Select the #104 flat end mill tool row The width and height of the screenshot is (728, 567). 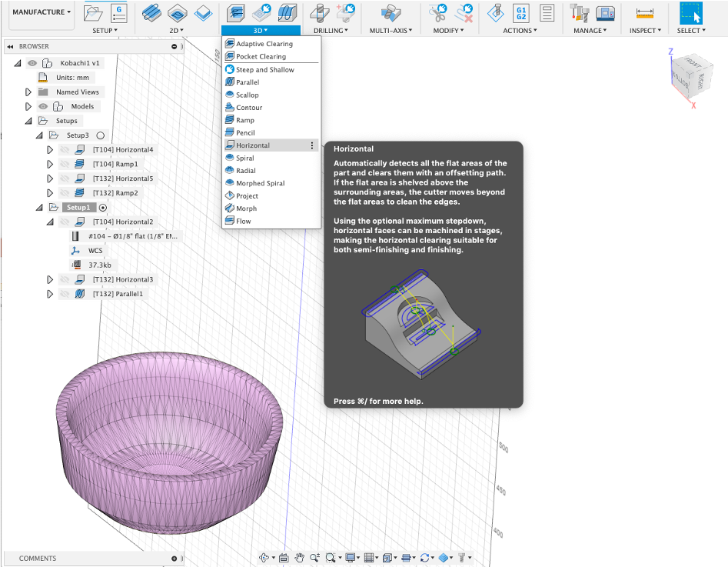pos(126,236)
